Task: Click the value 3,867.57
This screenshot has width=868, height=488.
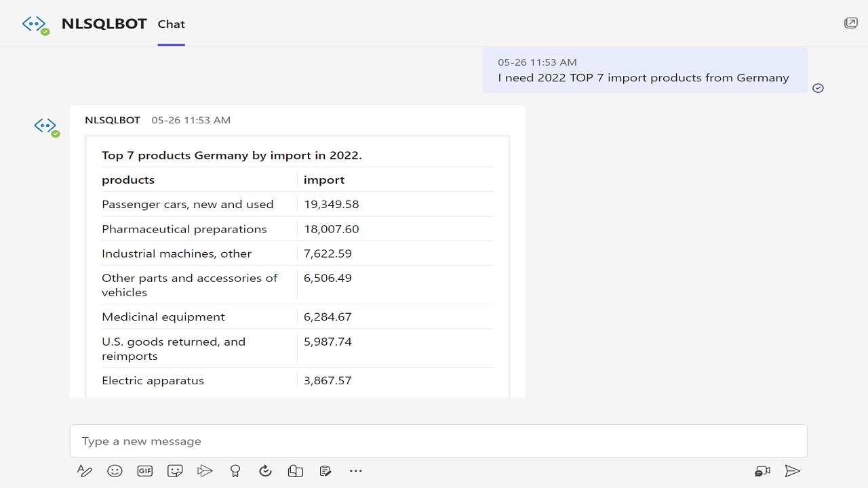Action: (328, 380)
